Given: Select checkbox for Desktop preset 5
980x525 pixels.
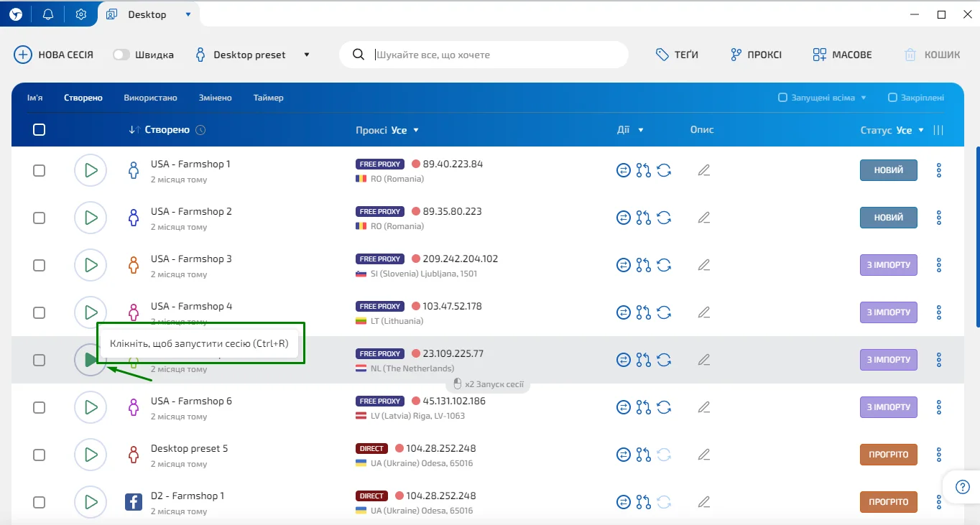Looking at the screenshot, I should point(40,455).
